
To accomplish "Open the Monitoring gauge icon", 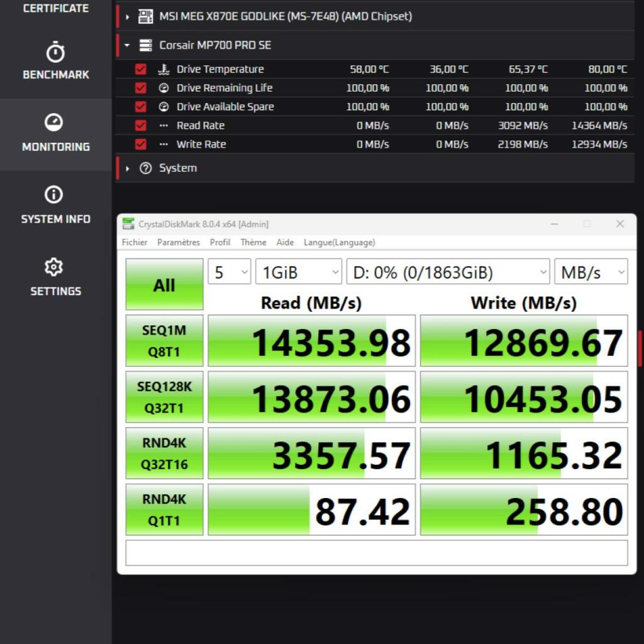I will (54, 123).
